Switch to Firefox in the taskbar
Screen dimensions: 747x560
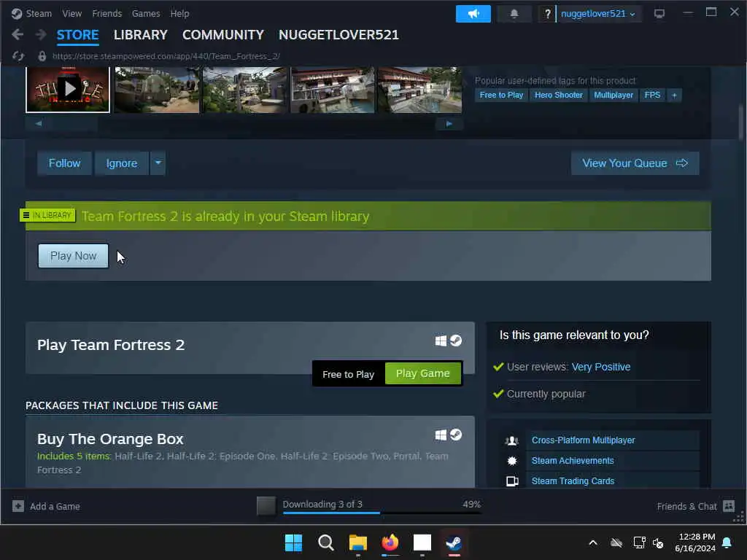click(x=390, y=542)
